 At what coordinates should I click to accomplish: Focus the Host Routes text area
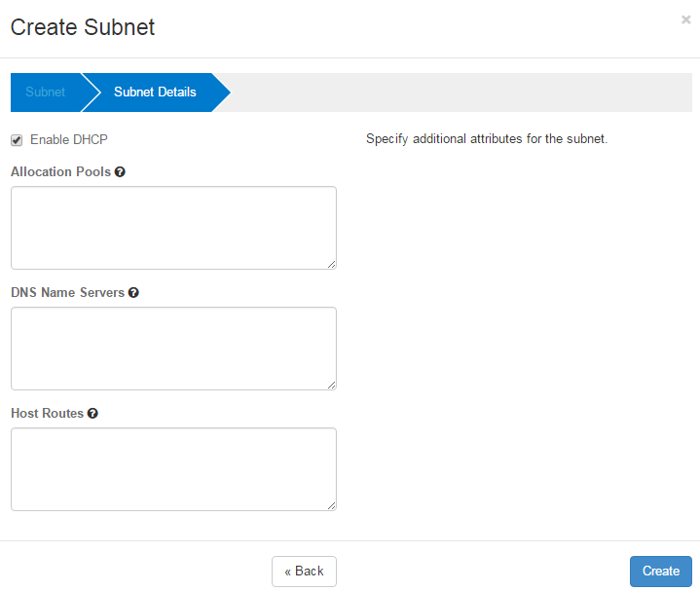(173, 469)
